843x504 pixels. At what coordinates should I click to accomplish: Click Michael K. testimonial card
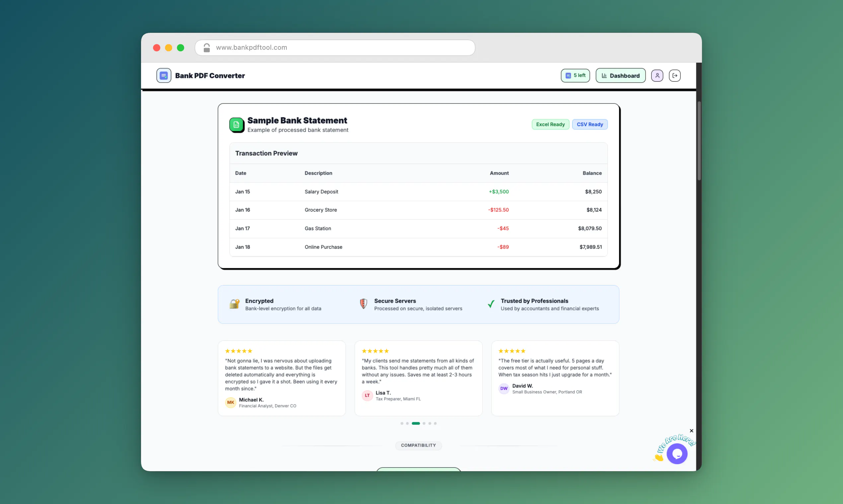[281, 378]
